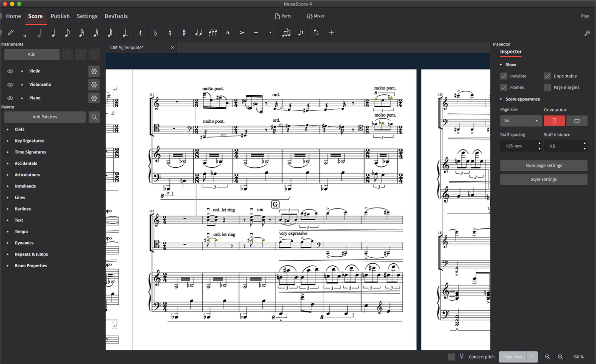Image resolution: width=596 pixels, height=364 pixels.
Task: Open Violoncello instrument settings gear
Action: pyautogui.click(x=94, y=84)
